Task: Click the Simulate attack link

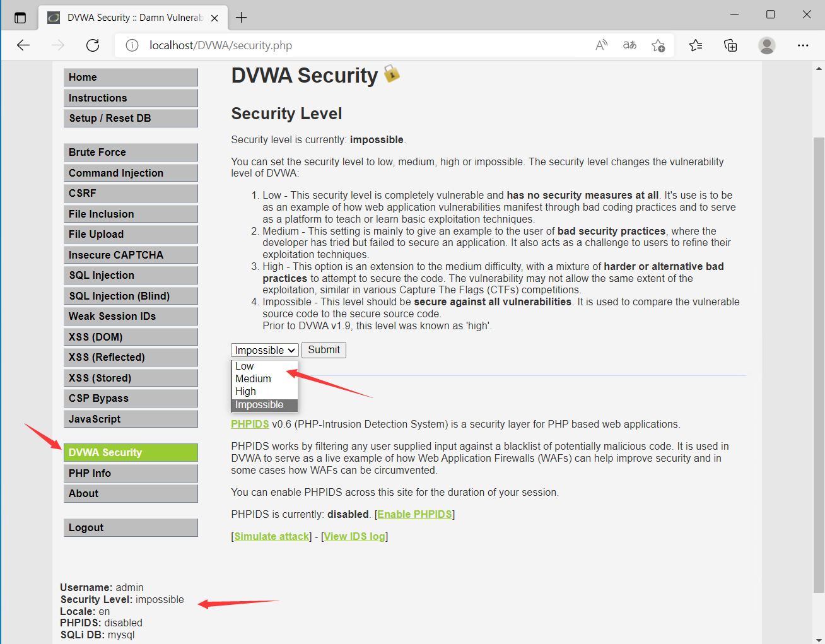Action: coord(272,536)
